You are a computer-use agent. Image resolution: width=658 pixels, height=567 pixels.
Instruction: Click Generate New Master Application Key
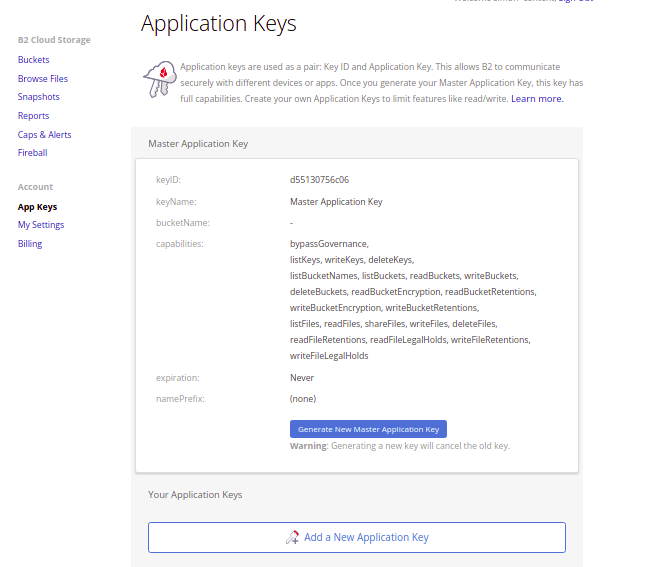tap(368, 429)
